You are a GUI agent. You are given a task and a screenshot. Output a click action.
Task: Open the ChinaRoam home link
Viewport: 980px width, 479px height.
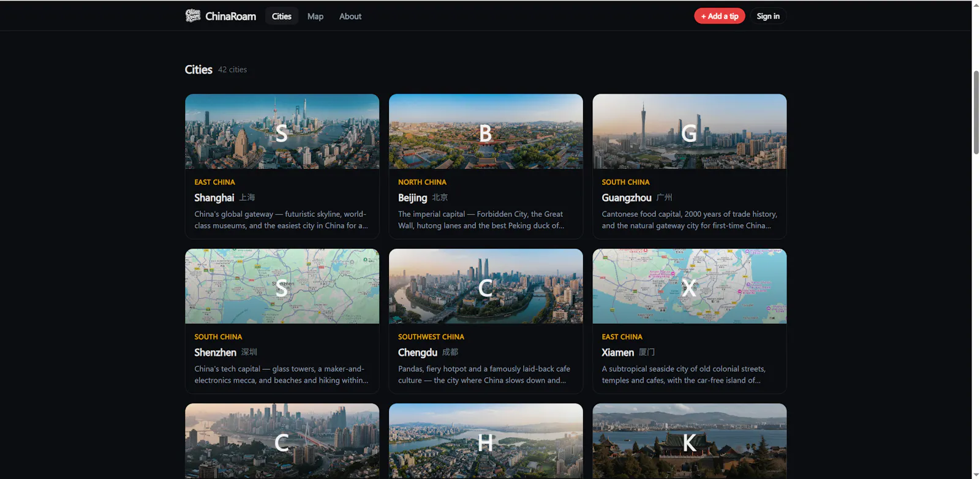(x=221, y=16)
